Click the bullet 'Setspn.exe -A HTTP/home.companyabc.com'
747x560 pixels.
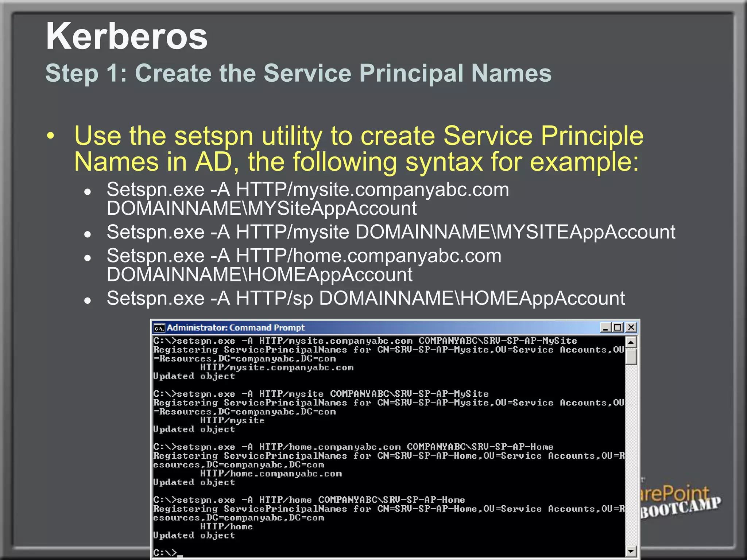(304, 256)
